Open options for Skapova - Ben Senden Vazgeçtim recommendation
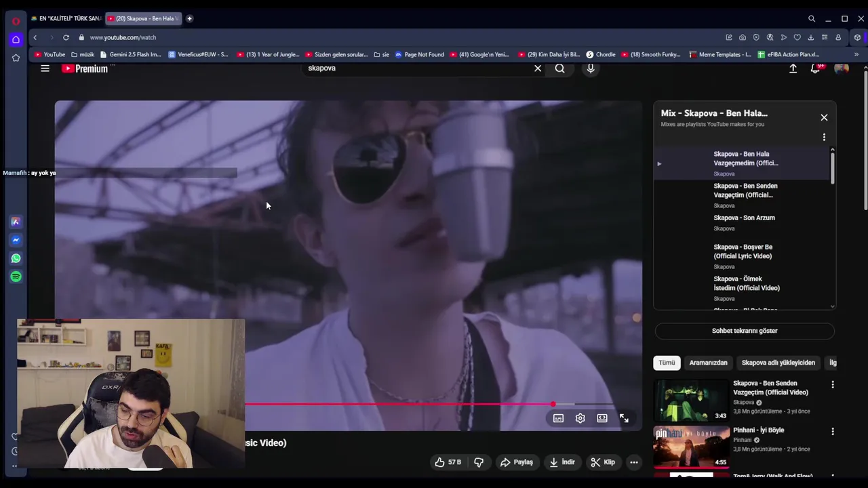The width and height of the screenshot is (868, 488). (x=833, y=384)
